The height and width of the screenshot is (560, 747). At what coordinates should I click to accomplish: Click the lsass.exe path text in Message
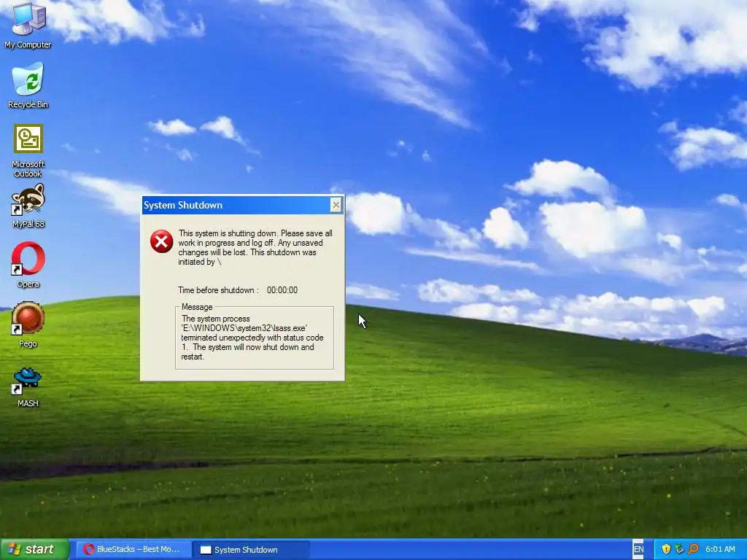coord(244,328)
